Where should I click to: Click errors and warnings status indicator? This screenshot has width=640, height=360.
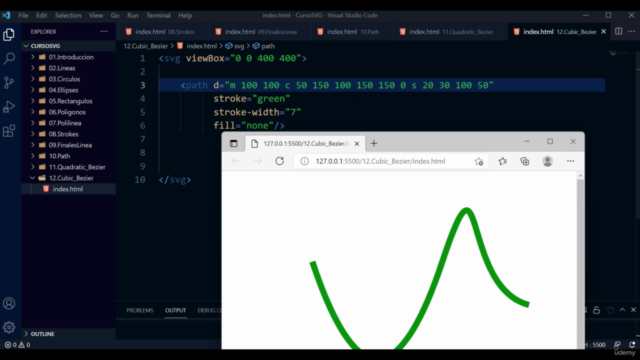click(17, 344)
